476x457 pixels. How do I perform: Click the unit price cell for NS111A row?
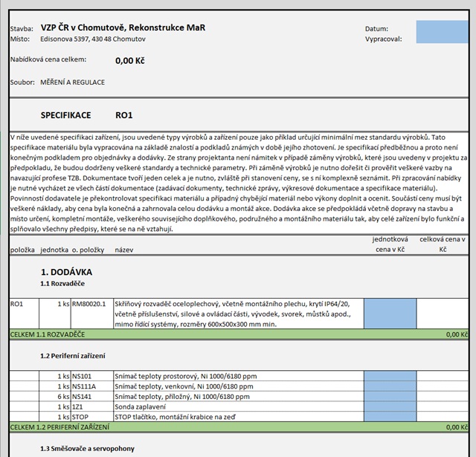(x=390, y=386)
